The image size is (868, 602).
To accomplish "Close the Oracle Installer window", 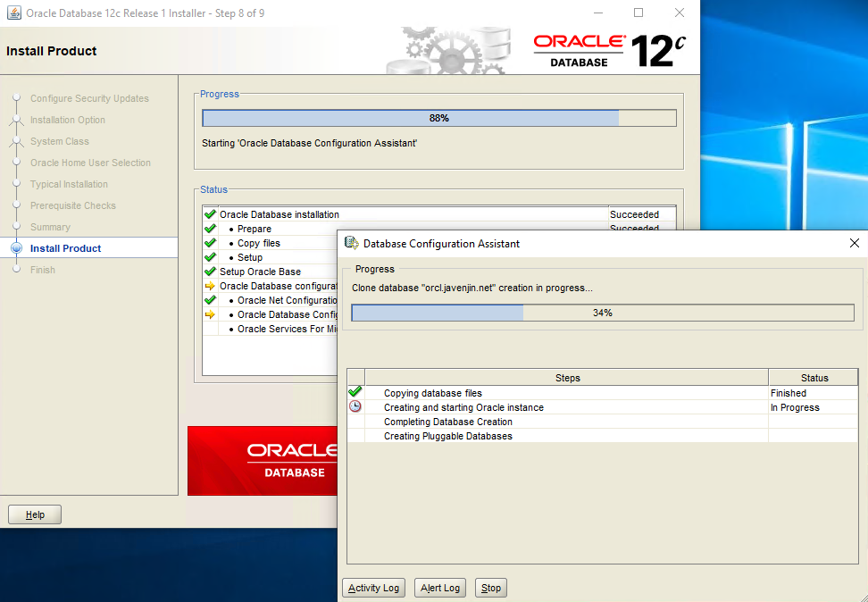I will 680,13.
